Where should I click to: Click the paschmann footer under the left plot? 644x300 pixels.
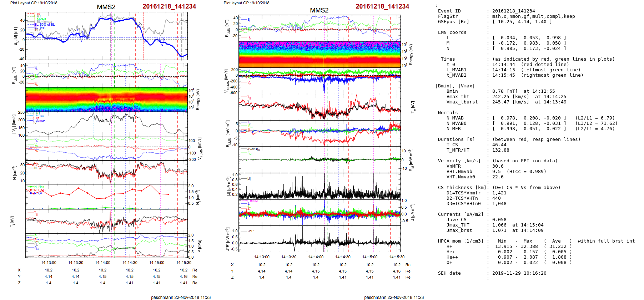[x=181, y=298]
